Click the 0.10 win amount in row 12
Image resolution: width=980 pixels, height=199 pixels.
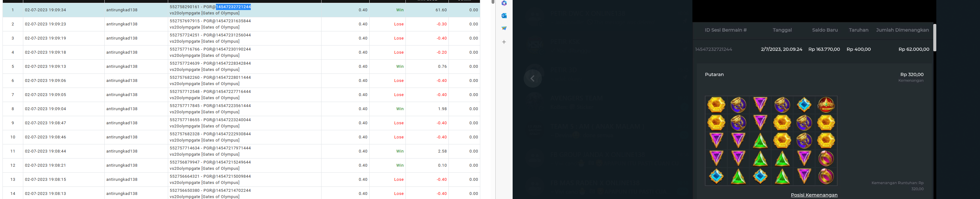pos(442,165)
